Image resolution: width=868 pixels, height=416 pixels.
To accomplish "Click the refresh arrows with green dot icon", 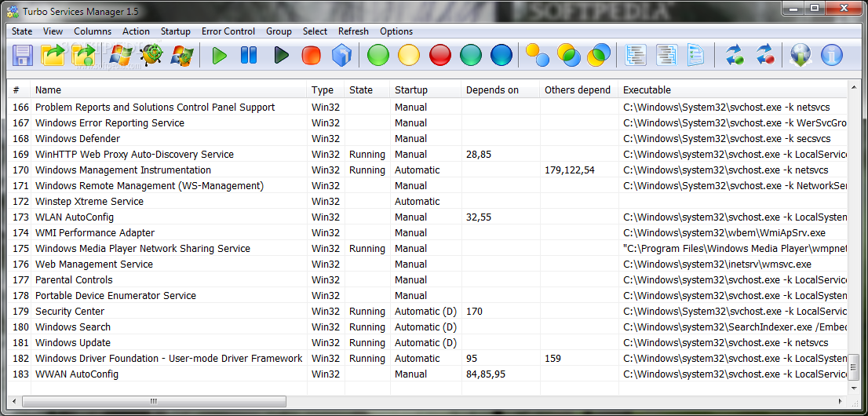I will pyautogui.click(x=735, y=55).
